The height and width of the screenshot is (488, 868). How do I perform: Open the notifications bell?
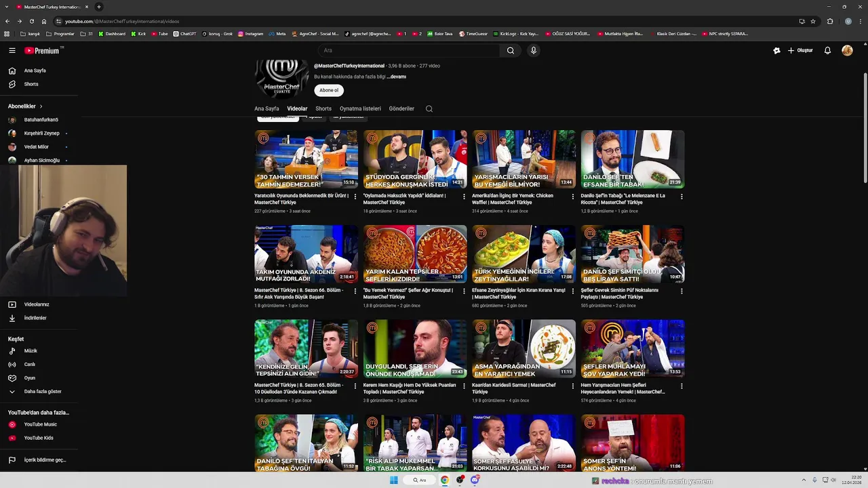(827, 50)
